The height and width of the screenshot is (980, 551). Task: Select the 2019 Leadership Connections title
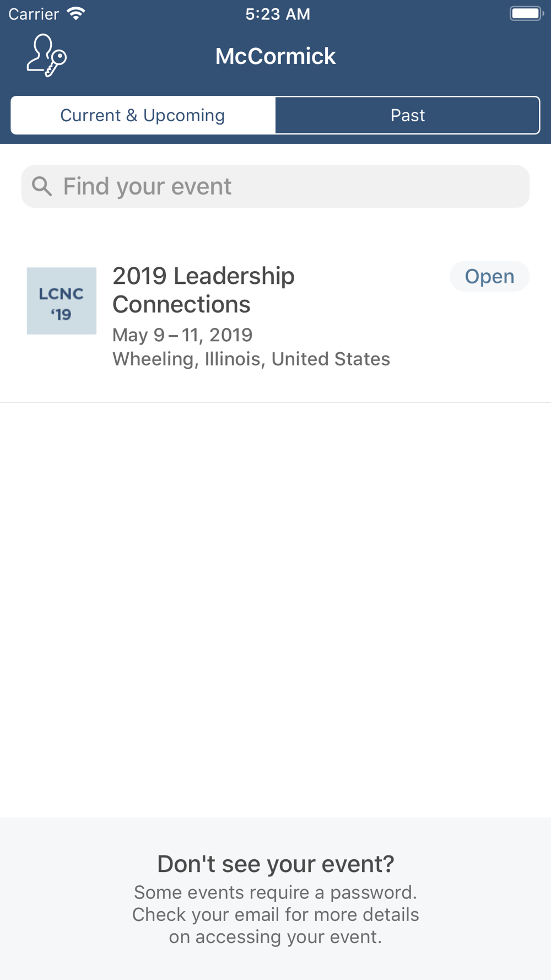coord(204,290)
